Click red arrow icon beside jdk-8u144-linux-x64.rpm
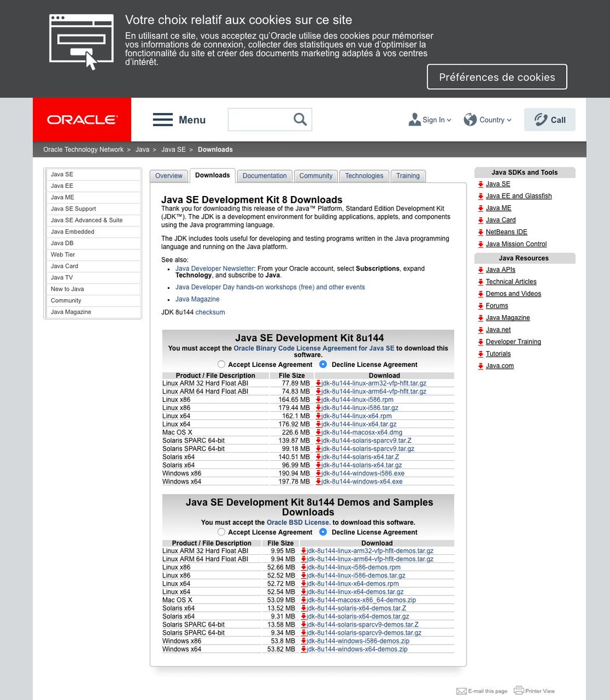This screenshot has height=700, width=610. click(x=319, y=416)
